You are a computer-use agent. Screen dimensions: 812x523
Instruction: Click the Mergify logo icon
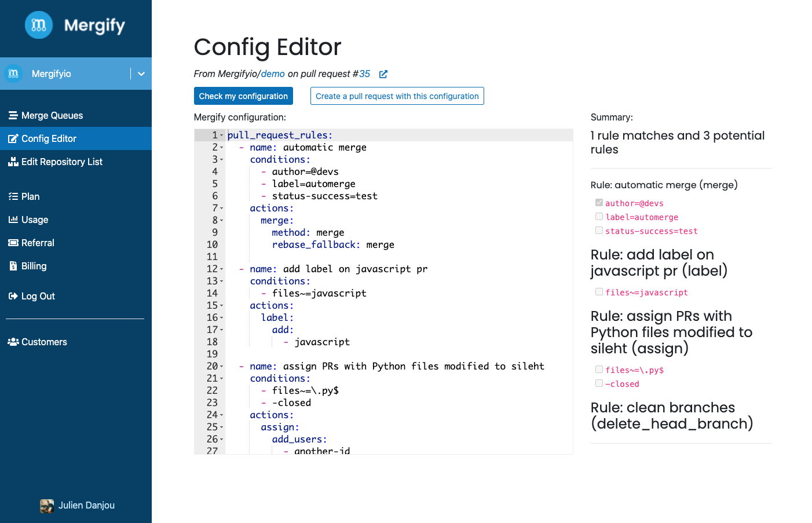point(39,25)
